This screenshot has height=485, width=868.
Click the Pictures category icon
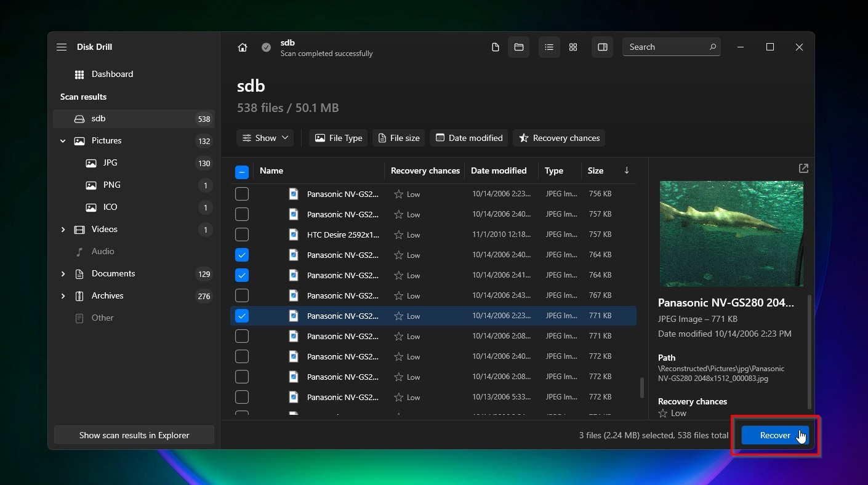pyautogui.click(x=79, y=141)
